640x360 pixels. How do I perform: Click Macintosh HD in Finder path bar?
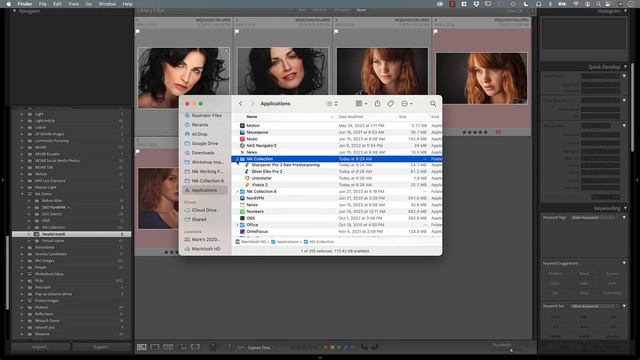coord(250,242)
